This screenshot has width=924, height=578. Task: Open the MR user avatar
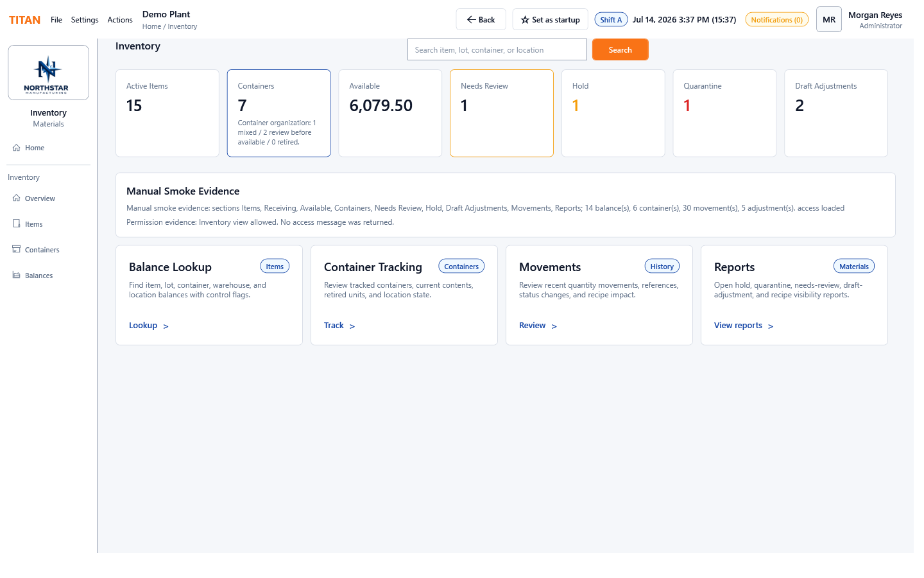[829, 20]
